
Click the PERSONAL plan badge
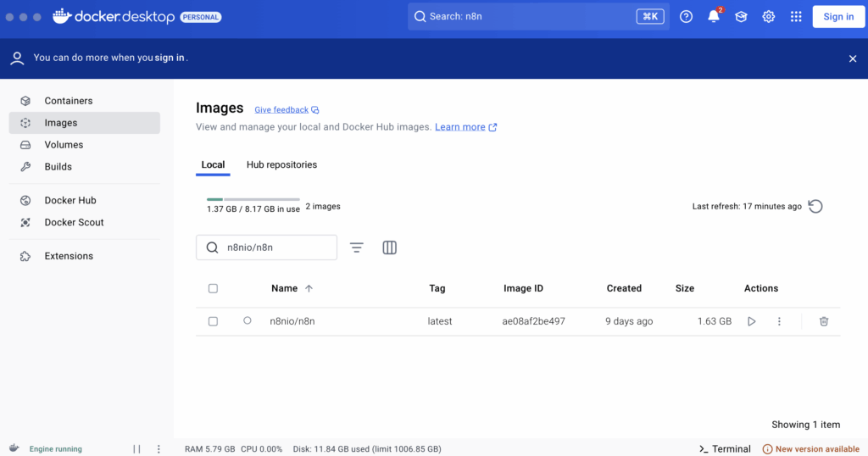pyautogui.click(x=200, y=17)
